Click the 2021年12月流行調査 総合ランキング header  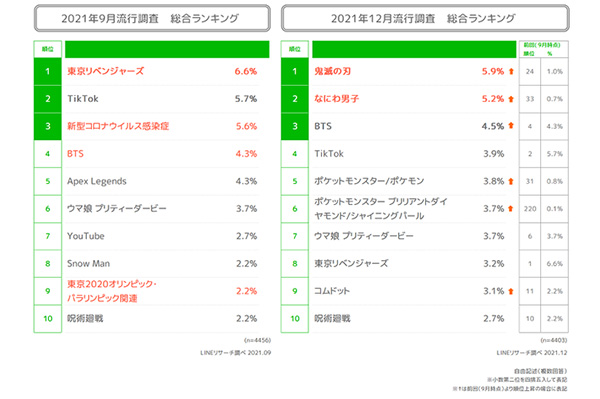(425, 18)
